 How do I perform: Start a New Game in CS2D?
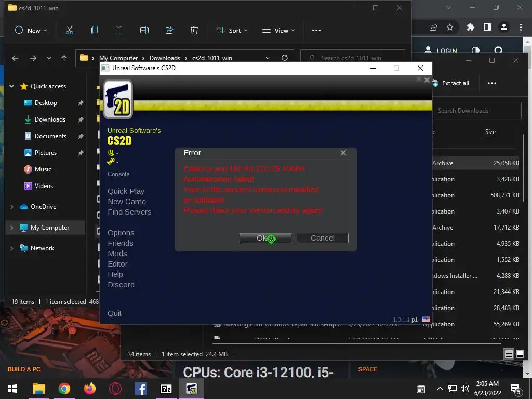click(x=127, y=202)
